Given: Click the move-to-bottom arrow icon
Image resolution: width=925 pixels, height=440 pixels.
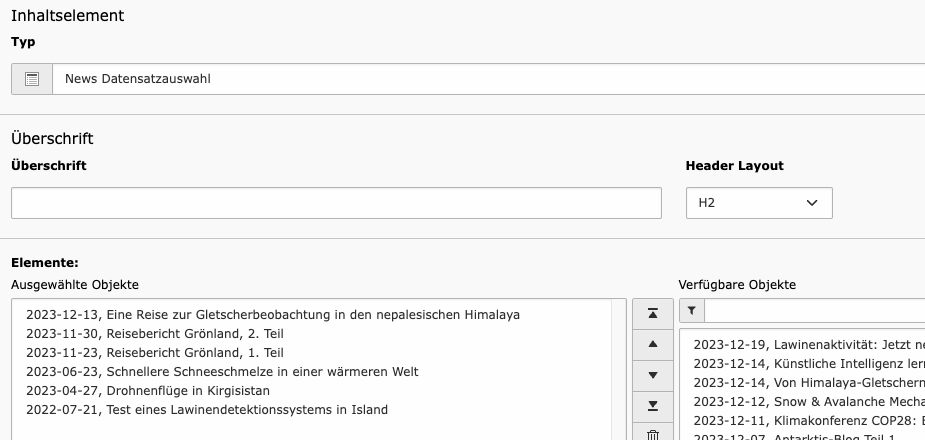Looking at the screenshot, I should [x=652, y=406].
